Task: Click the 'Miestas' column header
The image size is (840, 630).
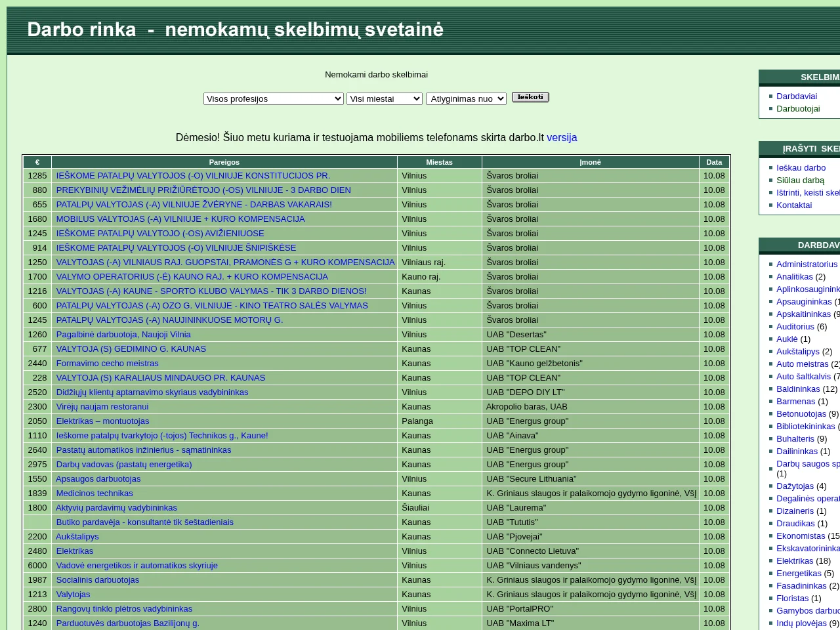Action: pos(440,162)
